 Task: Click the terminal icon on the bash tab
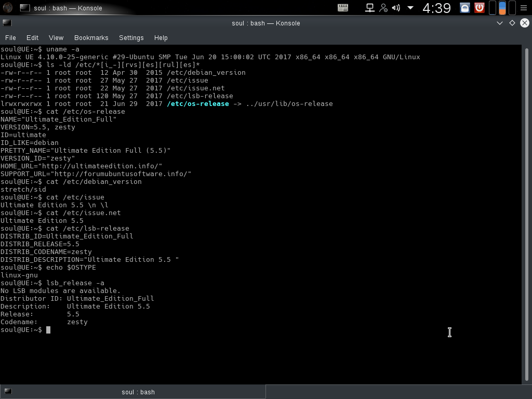8,392
